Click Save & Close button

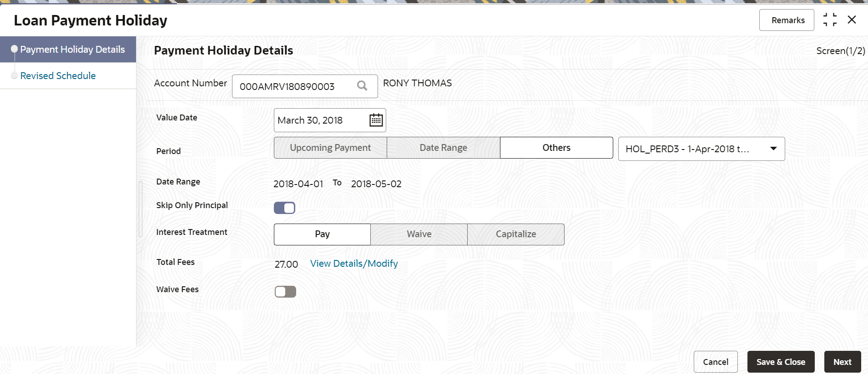click(780, 362)
